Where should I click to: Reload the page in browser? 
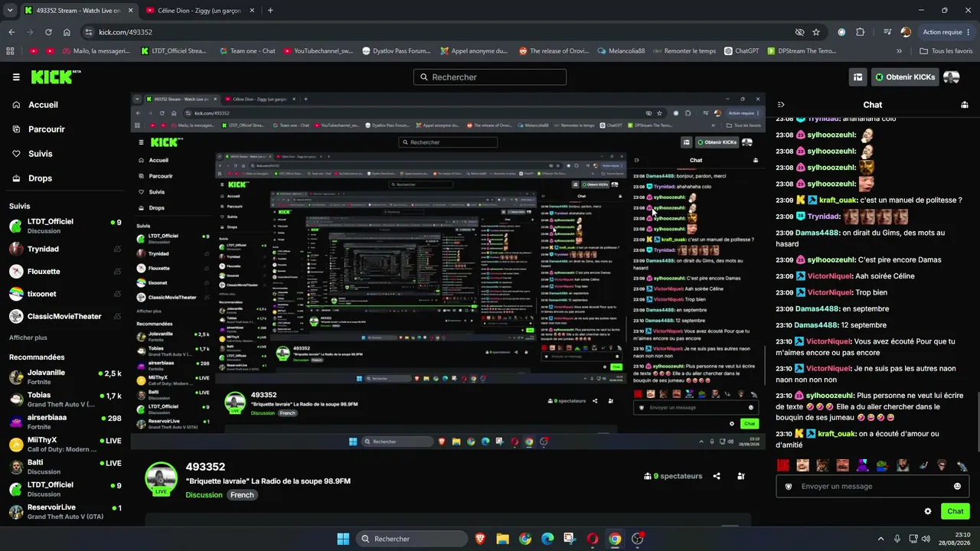[x=48, y=32]
